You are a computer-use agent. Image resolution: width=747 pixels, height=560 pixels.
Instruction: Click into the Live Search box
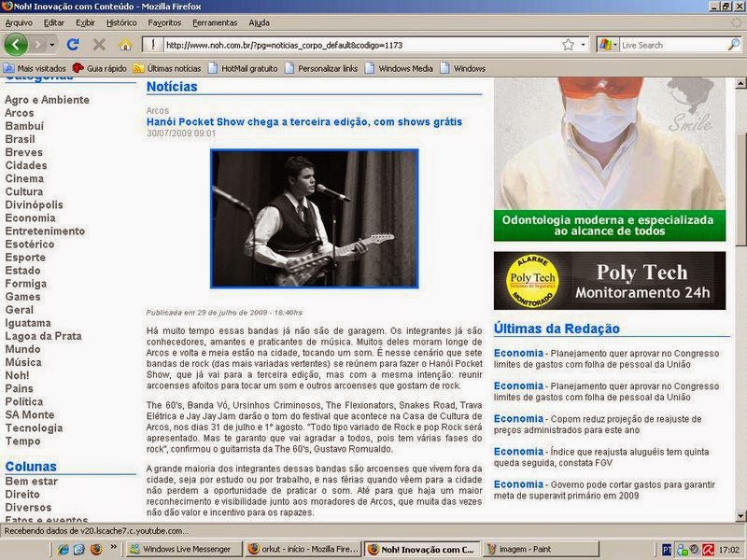coord(673,45)
